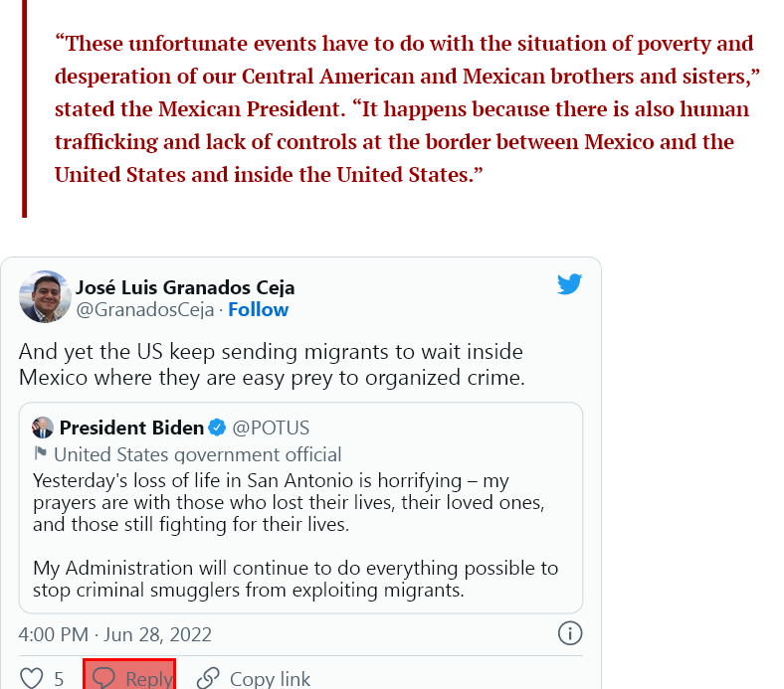The image size is (784, 689).
Task: Click the Reply speech bubble icon
Action: (103, 678)
